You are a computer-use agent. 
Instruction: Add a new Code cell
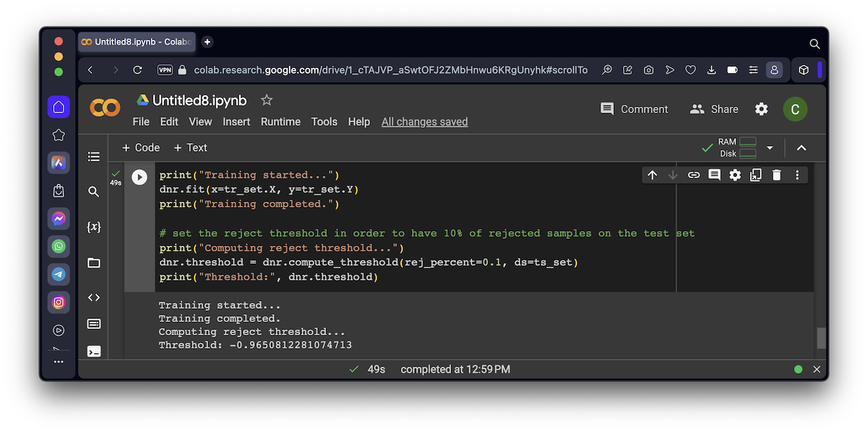point(140,147)
